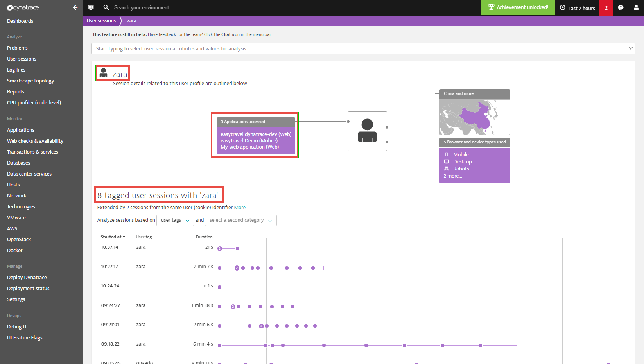644x364 pixels.
Task: Open Settings in the sidebar
Action: [x=16, y=299]
